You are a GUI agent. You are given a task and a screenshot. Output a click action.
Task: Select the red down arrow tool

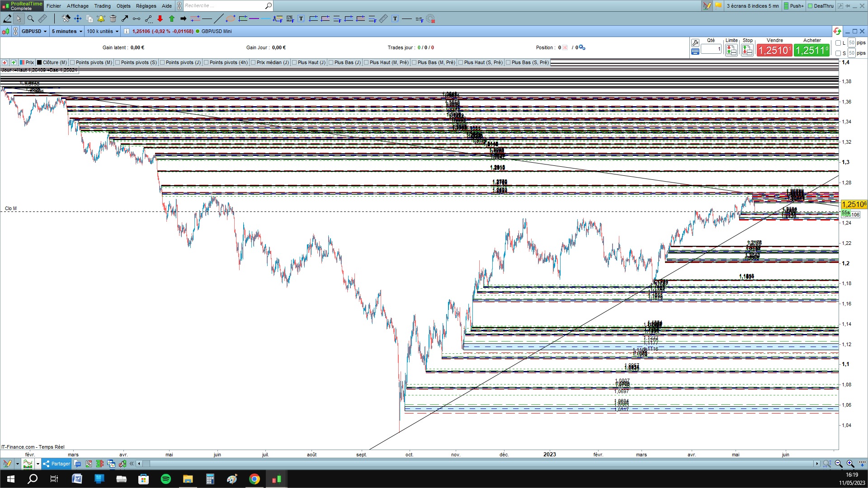pyautogui.click(x=160, y=19)
